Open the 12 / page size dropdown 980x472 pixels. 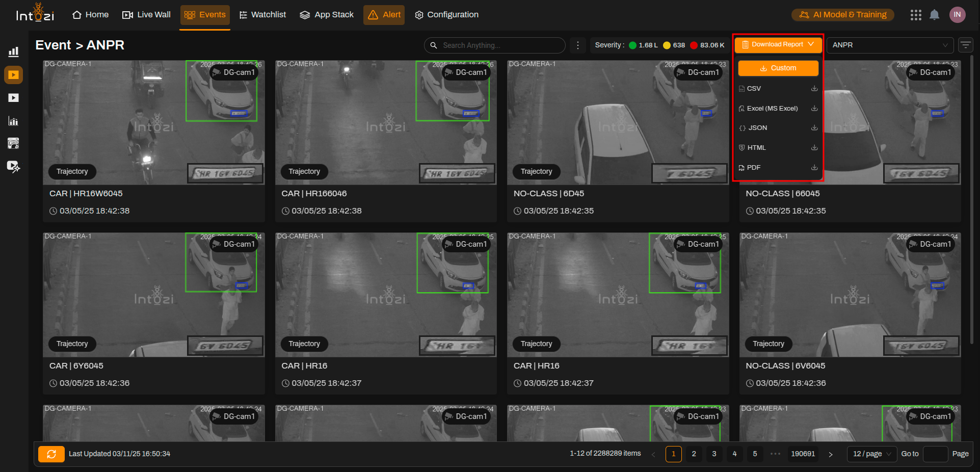click(871, 454)
